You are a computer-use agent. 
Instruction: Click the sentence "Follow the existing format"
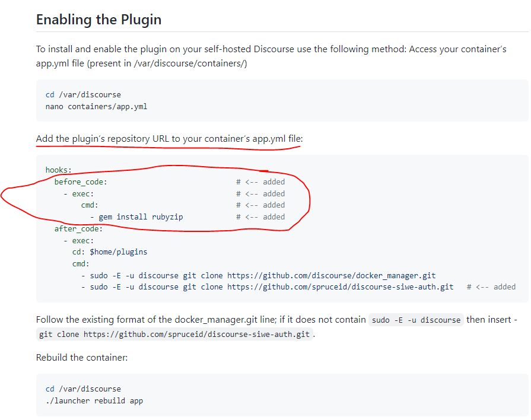pos(276,327)
